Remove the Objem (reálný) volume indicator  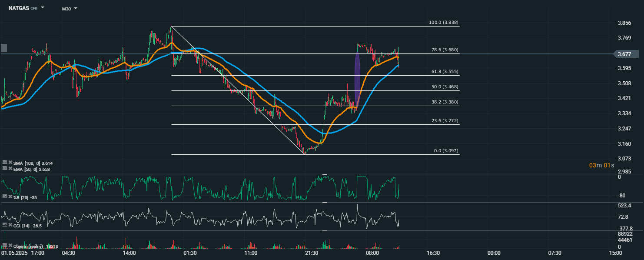(x=10, y=246)
